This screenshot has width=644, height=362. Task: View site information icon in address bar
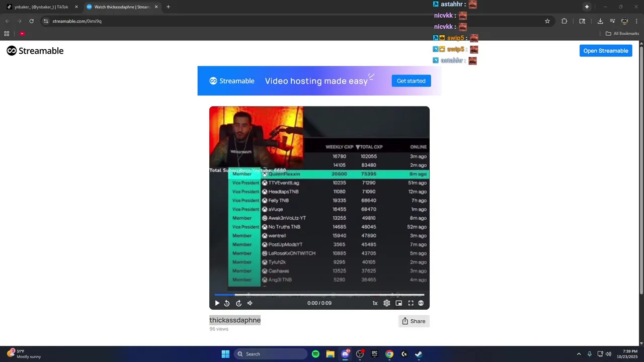tap(46, 21)
